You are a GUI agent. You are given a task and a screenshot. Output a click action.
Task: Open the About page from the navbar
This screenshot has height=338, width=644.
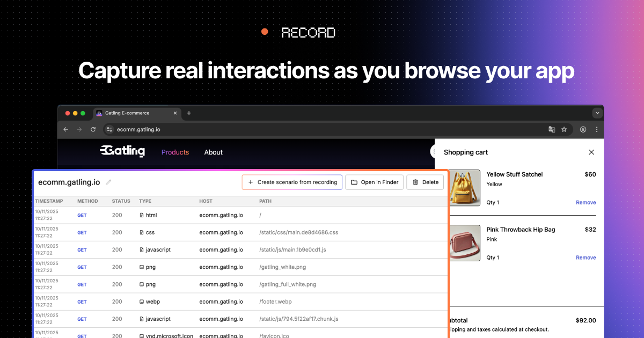pyautogui.click(x=213, y=152)
